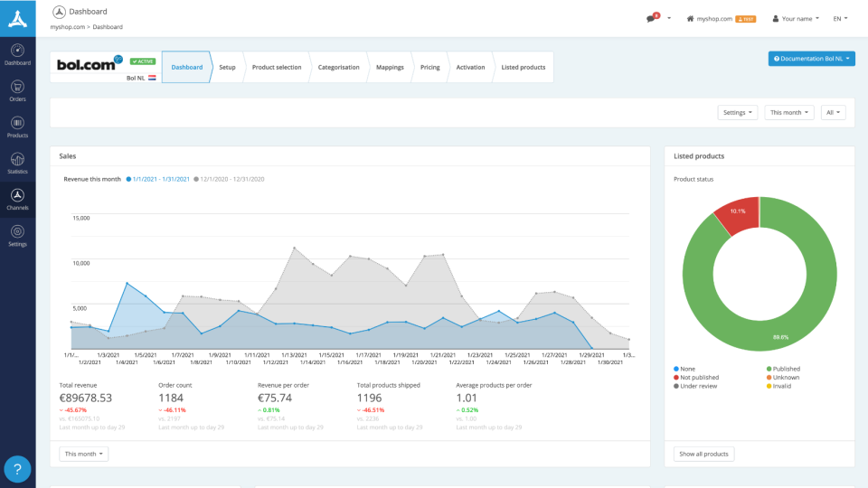868x488 pixels.
Task: Switch to the Activation tab
Action: 470,67
